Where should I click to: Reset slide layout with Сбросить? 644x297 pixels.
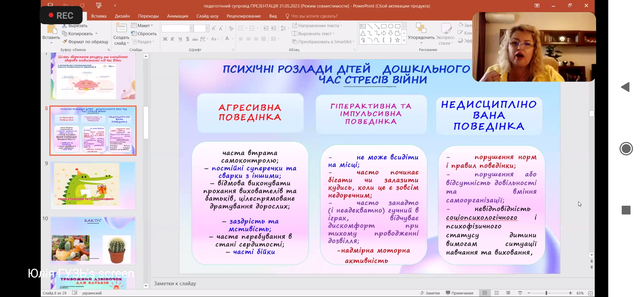[144, 34]
